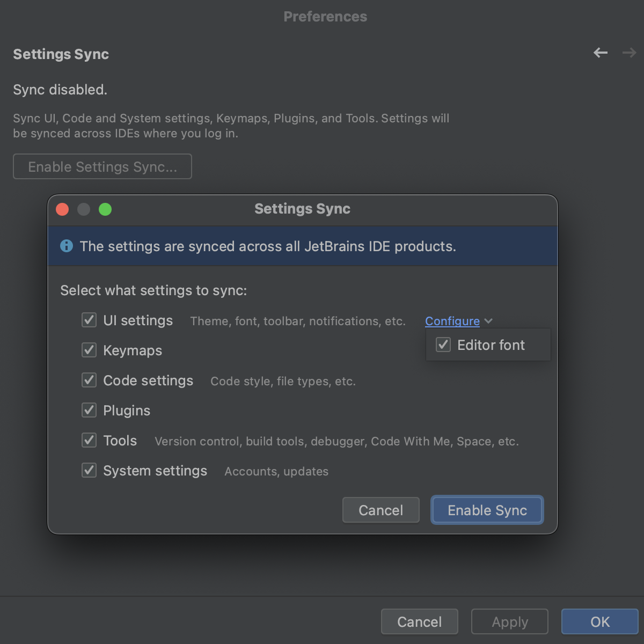
Task: Click Apply at the bottom
Action: coord(509,621)
